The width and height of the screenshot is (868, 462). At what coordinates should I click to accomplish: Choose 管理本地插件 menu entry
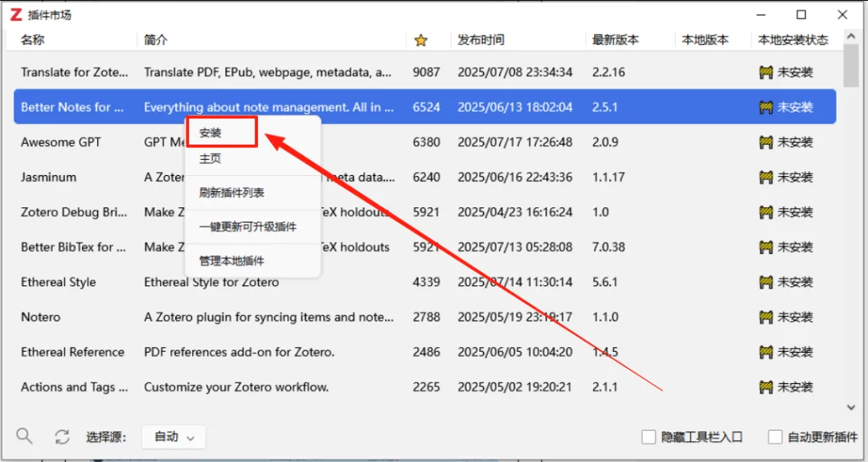point(231,261)
